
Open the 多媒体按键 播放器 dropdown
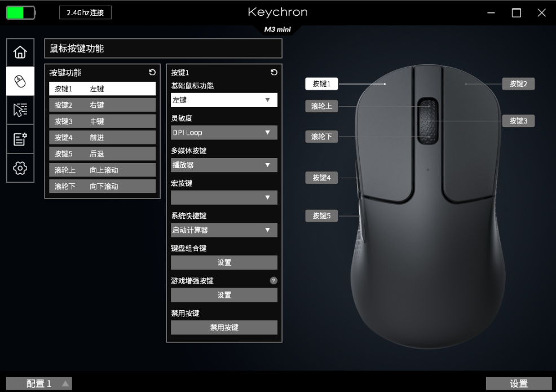coord(224,165)
